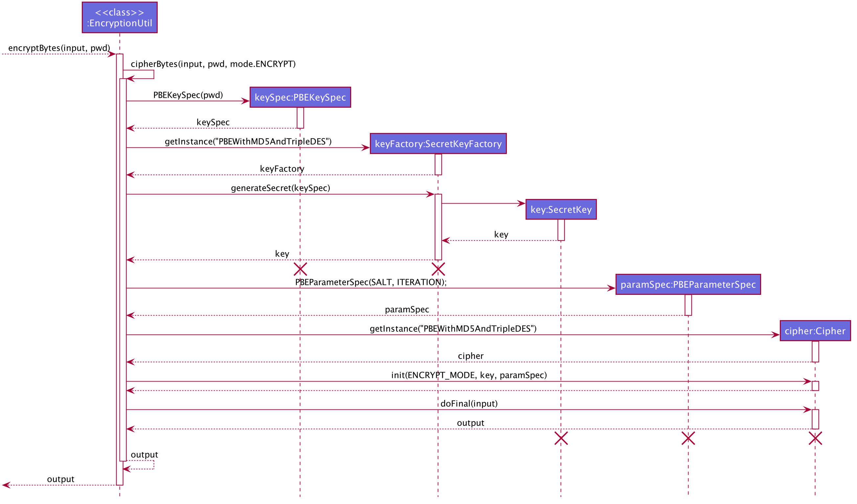Click the 'encryptBytes(input, pwd)' message label

59,48
